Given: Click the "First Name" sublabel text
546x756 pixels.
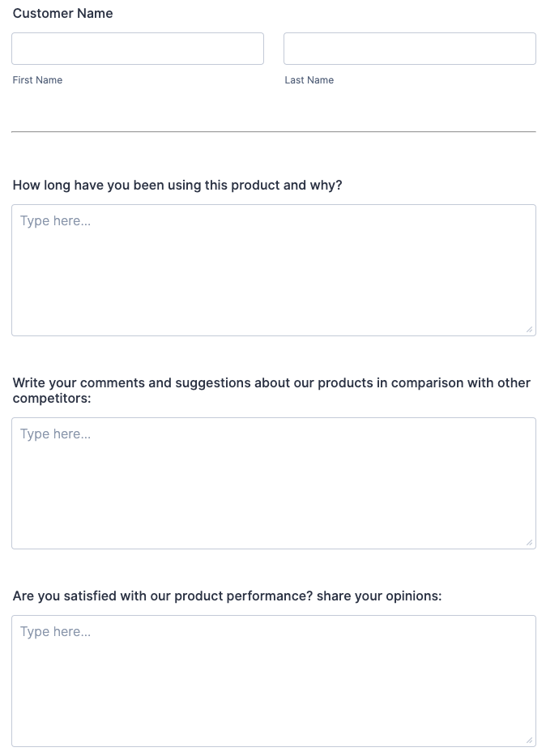Looking at the screenshot, I should (37, 80).
